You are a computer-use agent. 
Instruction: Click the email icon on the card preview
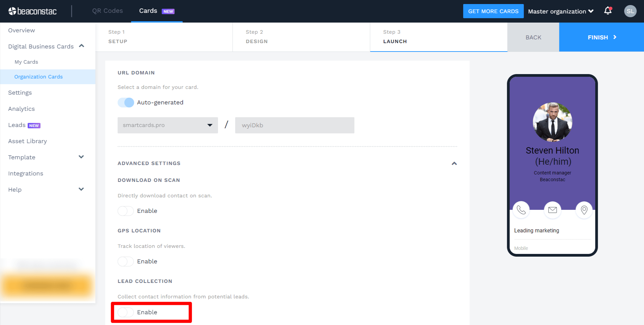[552, 210]
